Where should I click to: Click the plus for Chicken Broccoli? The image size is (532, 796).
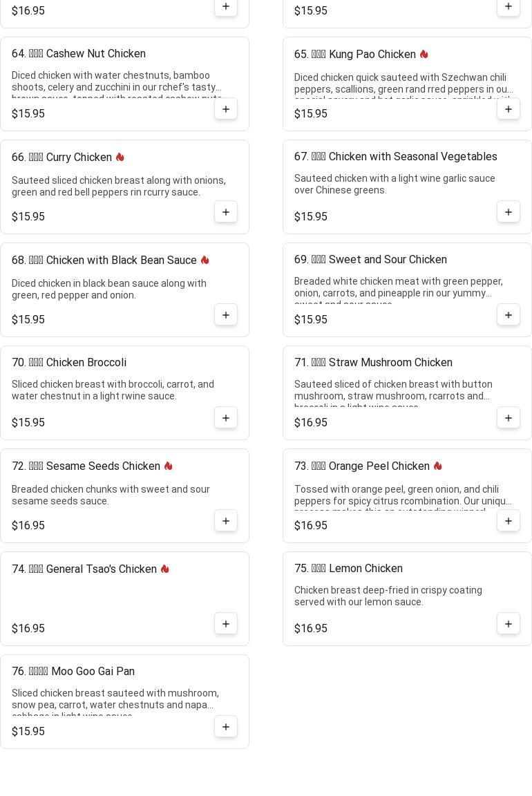tap(226, 418)
